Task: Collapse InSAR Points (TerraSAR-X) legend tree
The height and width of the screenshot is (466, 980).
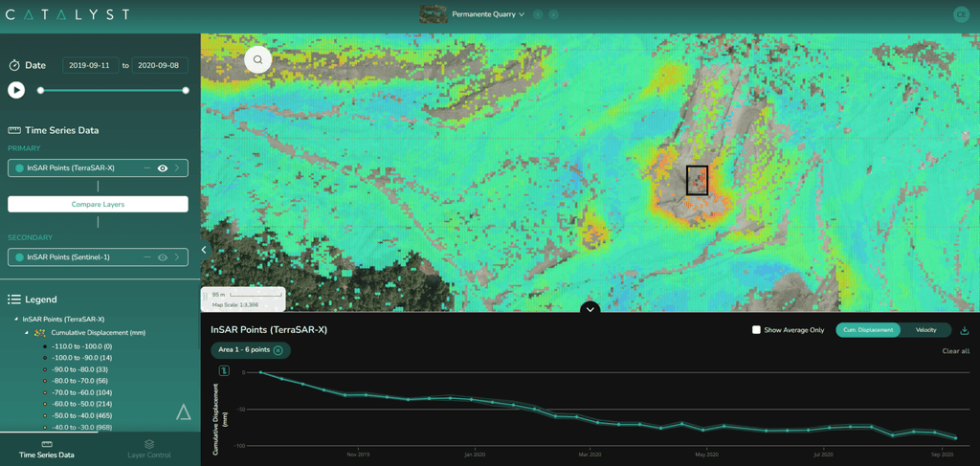Action: coord(15,320)
